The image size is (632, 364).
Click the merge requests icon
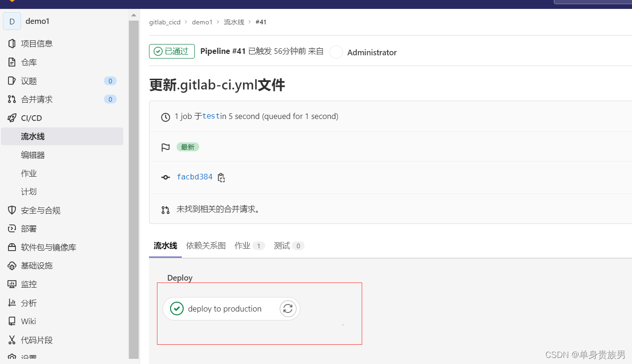12,99
